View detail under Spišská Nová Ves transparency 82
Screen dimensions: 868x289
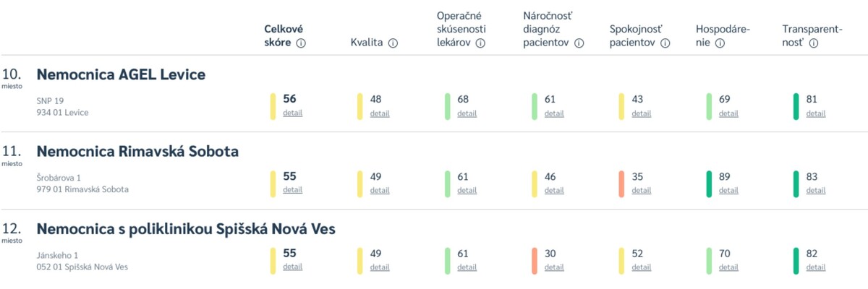[x=816, y=267]
